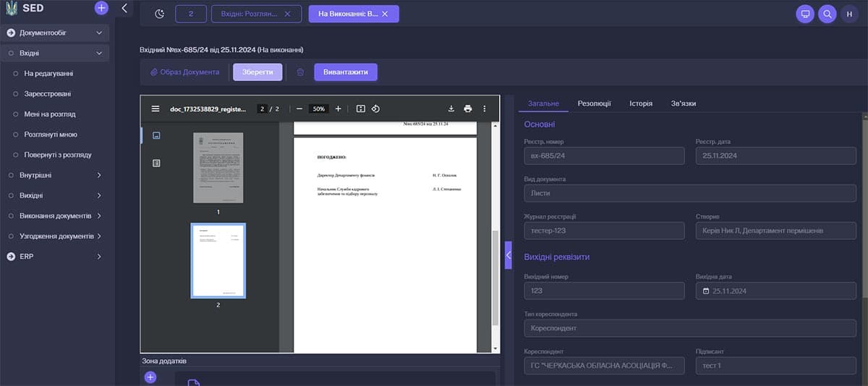Rotate the PDF document counterclockwise
The height and width of the screenshot is (386, 868).
tap(375, 109)
